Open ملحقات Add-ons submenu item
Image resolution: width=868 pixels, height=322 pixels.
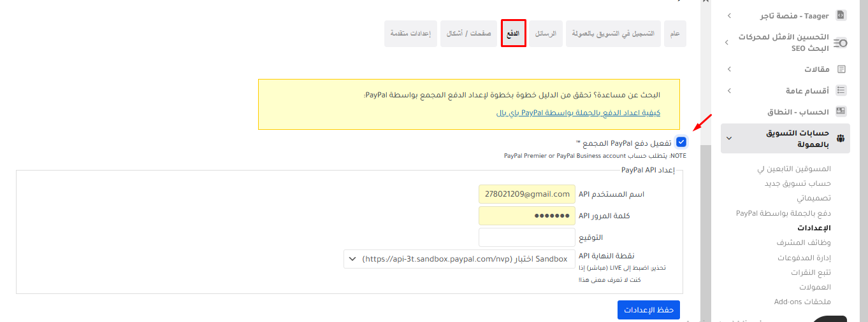802,302
